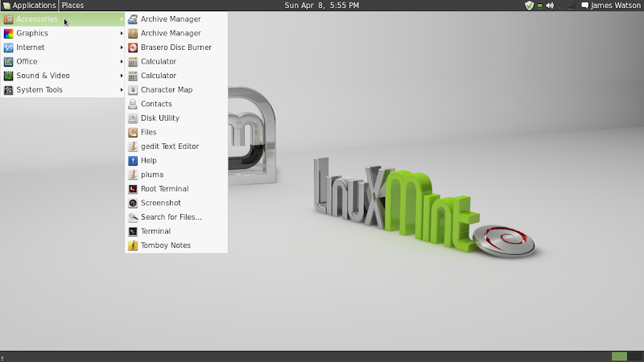Open the Contacts application

tap(176, 104)
